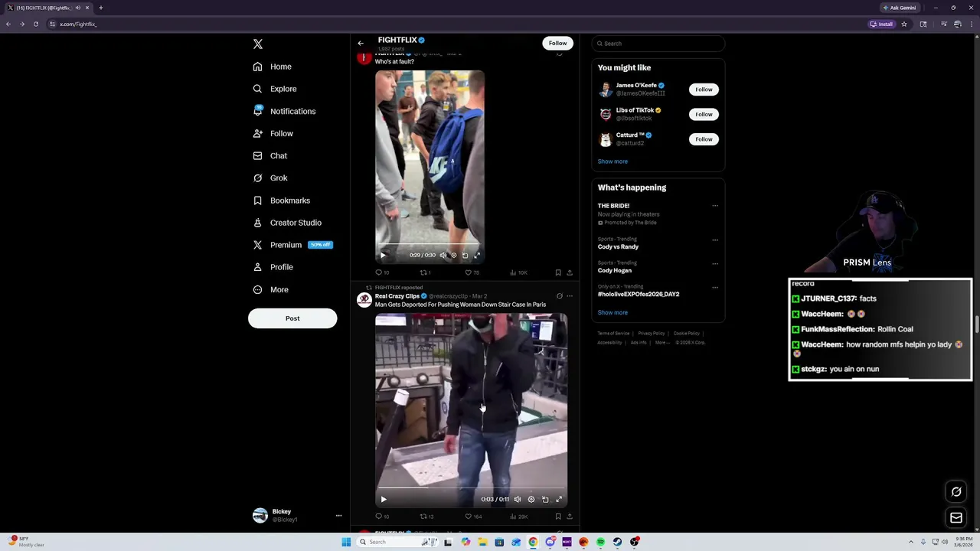The height and width of the screenshot is (551, 980).
Task: Repost the Real Crazy Clips post
Action: click(426, 517)
